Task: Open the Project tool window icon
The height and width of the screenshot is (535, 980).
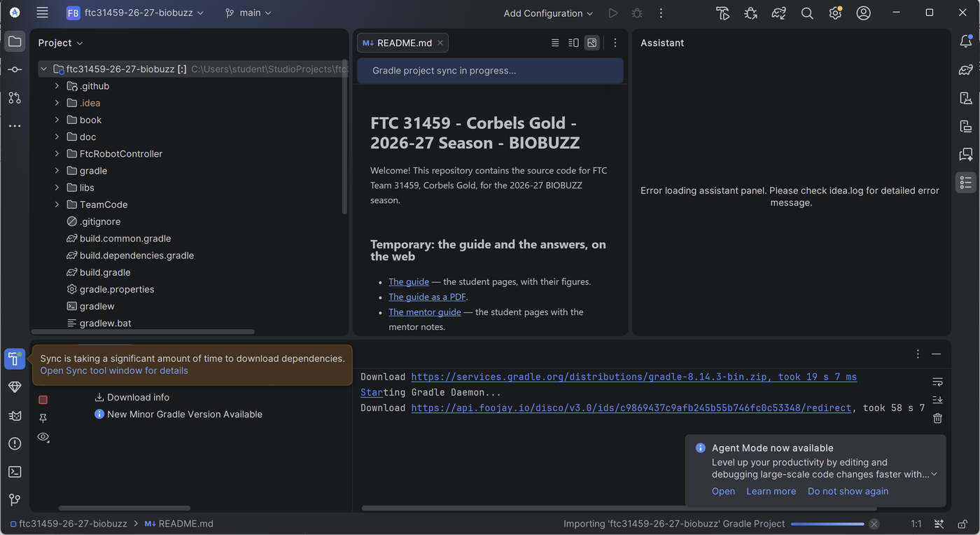Action: click(x=15, y=42)
